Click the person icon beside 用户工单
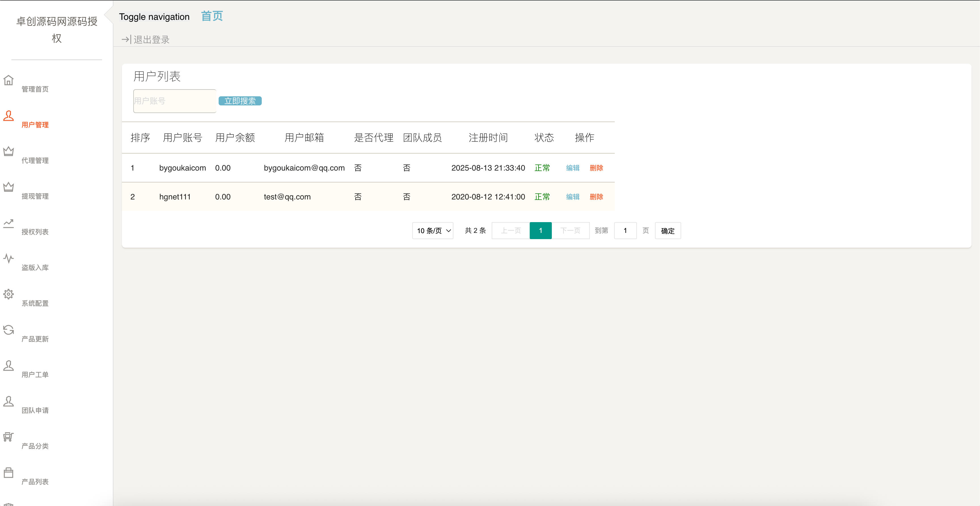 tap(9, 366)
